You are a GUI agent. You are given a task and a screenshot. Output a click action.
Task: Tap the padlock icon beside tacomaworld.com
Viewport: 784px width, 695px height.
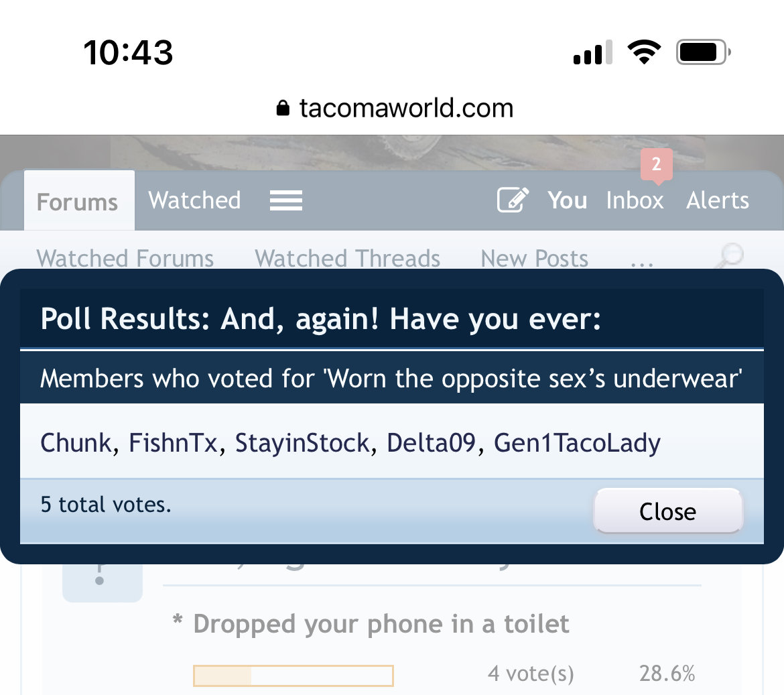pos(283,108)
